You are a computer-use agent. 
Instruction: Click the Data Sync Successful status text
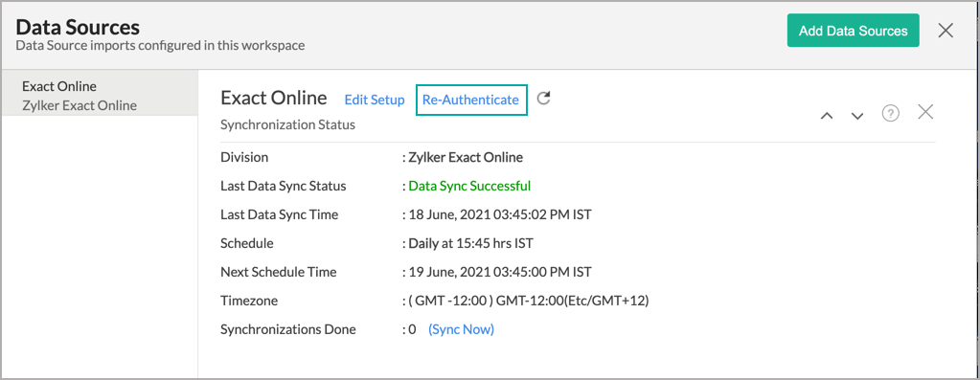pyautogui.click(x=469, y=186)
